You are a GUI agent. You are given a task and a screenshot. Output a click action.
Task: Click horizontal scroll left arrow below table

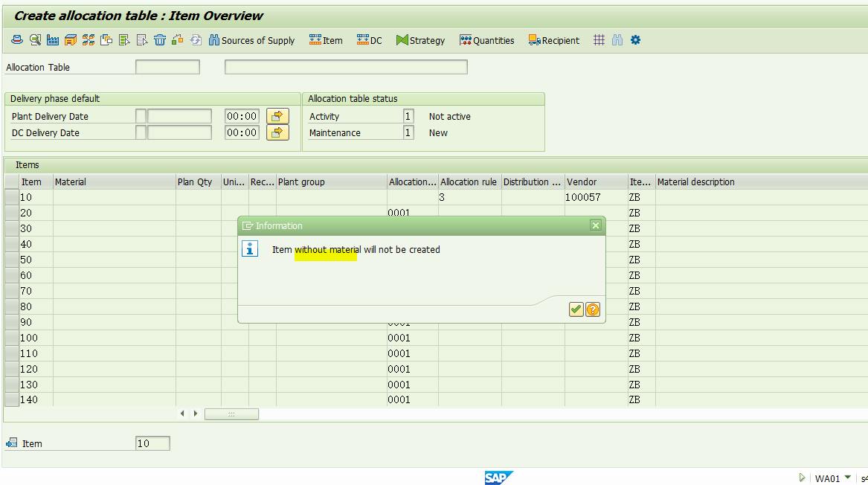[x=182, y=414]
